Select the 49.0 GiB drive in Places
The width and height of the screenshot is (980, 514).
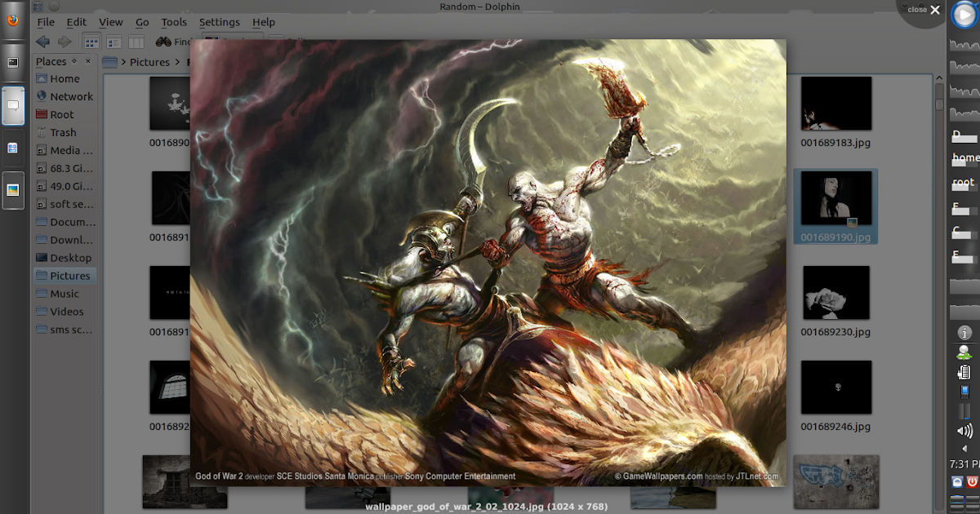pos(65,186)
